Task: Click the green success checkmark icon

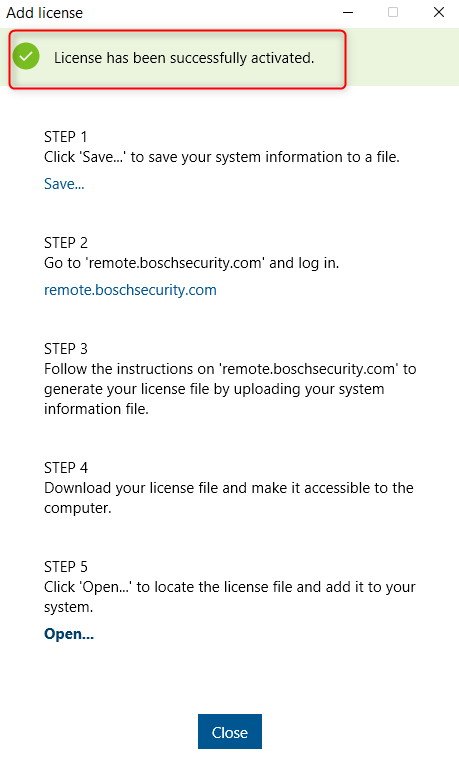Action: coord(26,56)
